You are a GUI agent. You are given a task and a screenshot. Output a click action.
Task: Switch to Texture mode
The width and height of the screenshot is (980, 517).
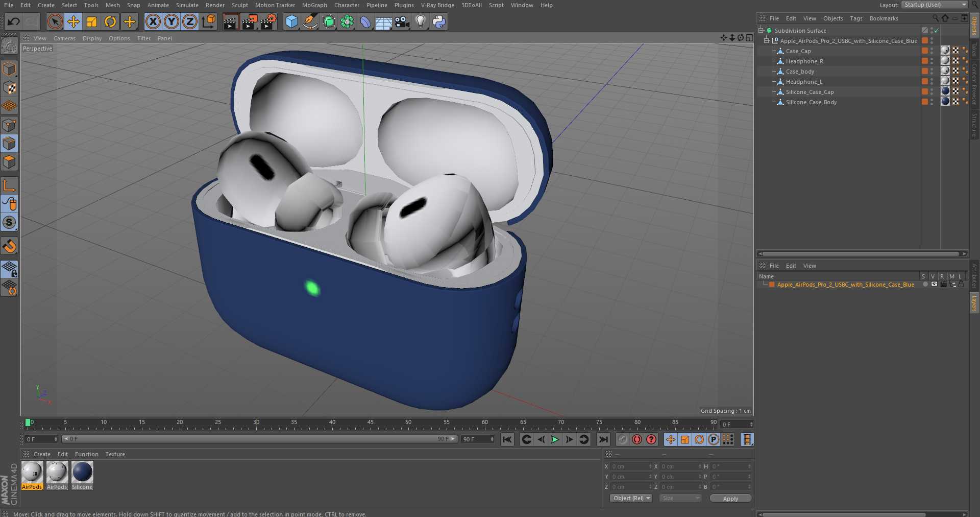tap(9, 88)
